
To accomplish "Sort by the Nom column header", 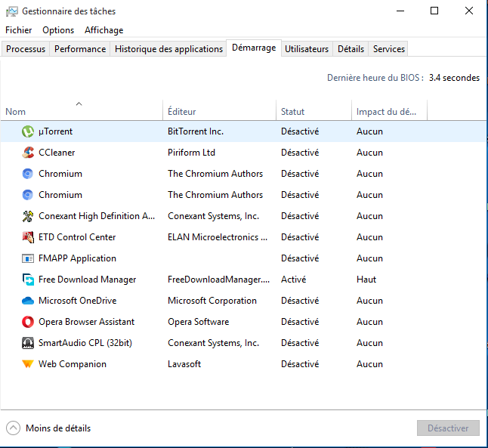I will pyautogui.click(x=82, y=110).
